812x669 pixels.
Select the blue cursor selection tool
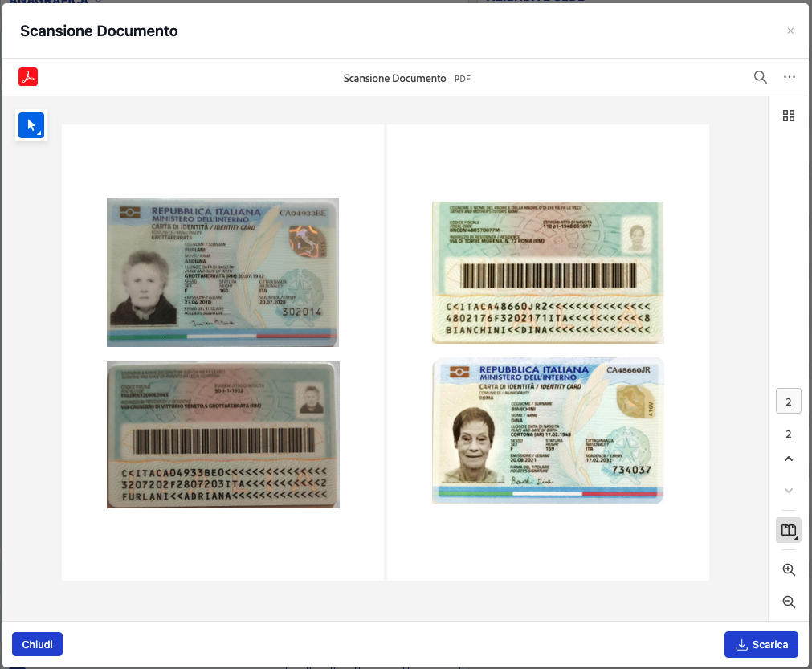click(x=31, y=125)
